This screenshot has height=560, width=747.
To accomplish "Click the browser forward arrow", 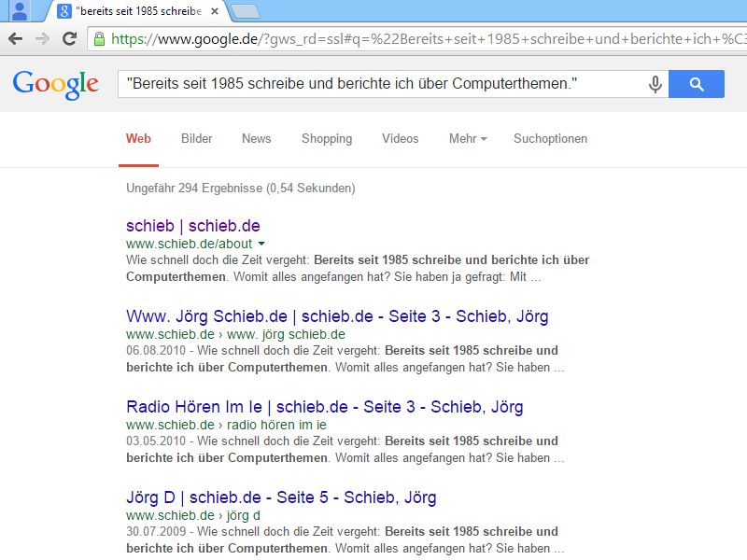I will click(42, 38).
